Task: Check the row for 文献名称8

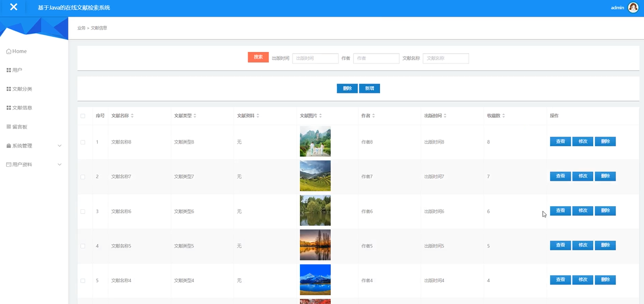Action: tap(82, 142)
